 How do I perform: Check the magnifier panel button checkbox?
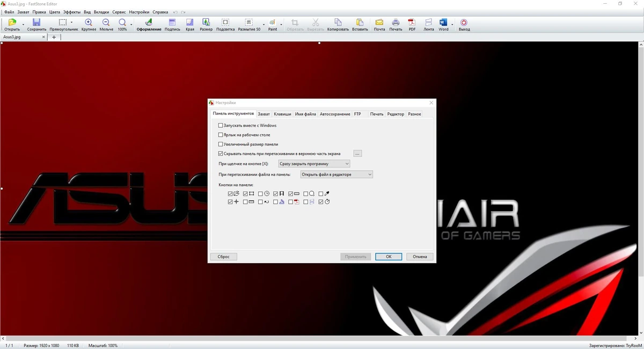click(305, 194)
